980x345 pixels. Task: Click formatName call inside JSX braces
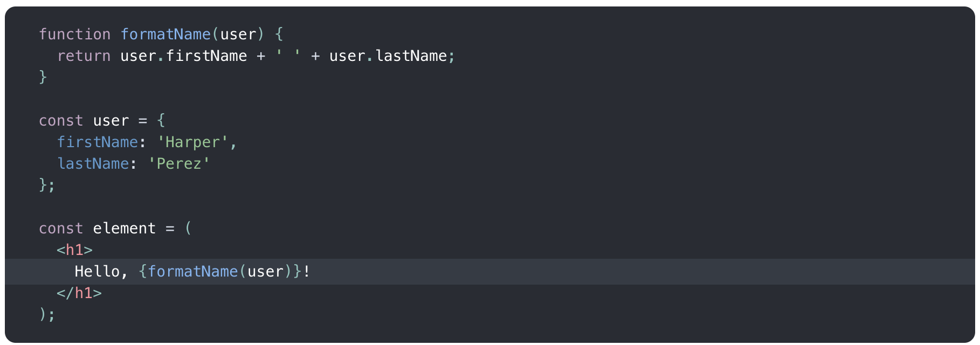coord(193,272)
